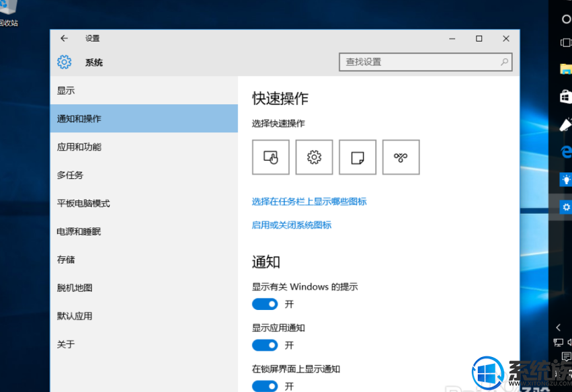Image resolution: width=572 pixels, height=392 pixels.
Task: Open File Explorer from the taskbar
Action: click(566, 69)
